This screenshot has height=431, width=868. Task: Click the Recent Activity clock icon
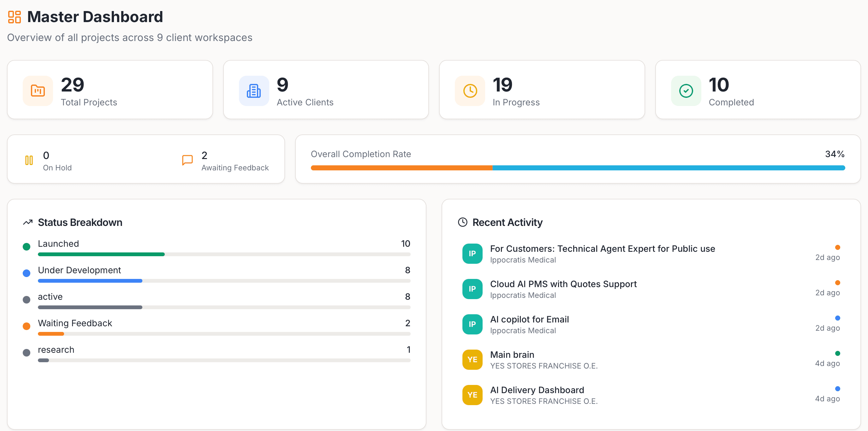coord(462,222)
